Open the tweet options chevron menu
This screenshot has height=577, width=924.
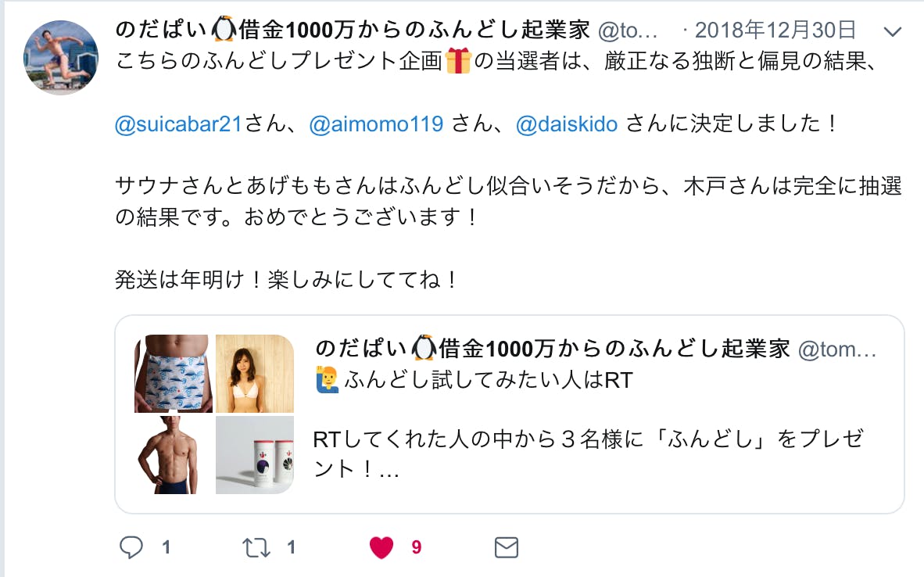tap(894, 31)
